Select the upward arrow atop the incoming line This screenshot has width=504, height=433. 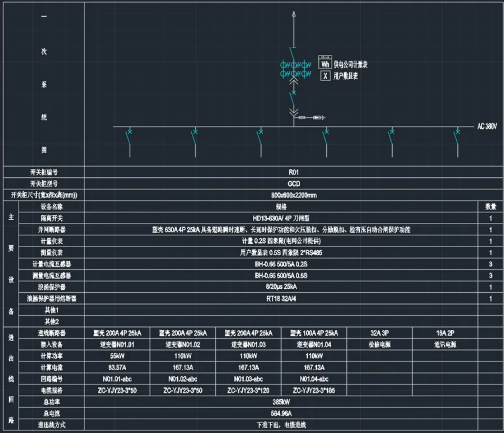click(294, 15)
